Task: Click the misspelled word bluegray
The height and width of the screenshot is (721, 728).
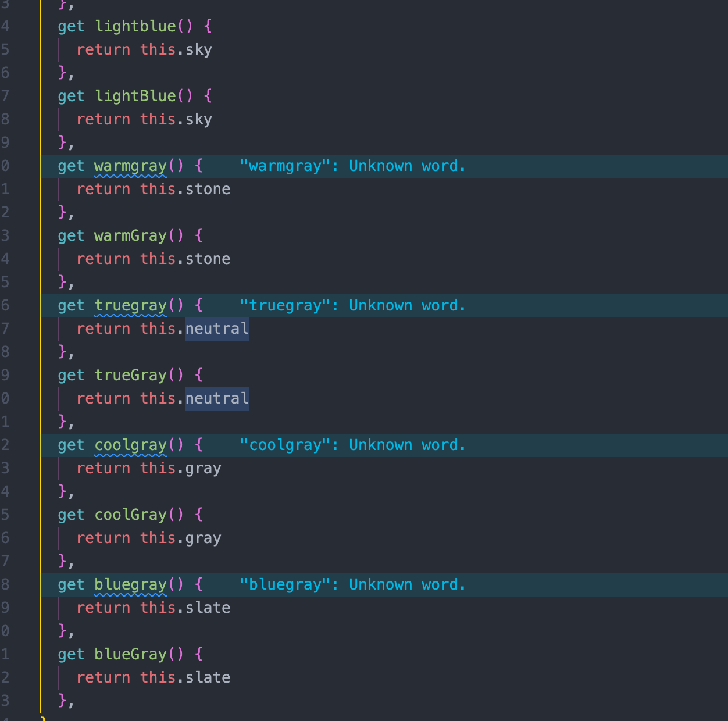Action: click(131, 584)
